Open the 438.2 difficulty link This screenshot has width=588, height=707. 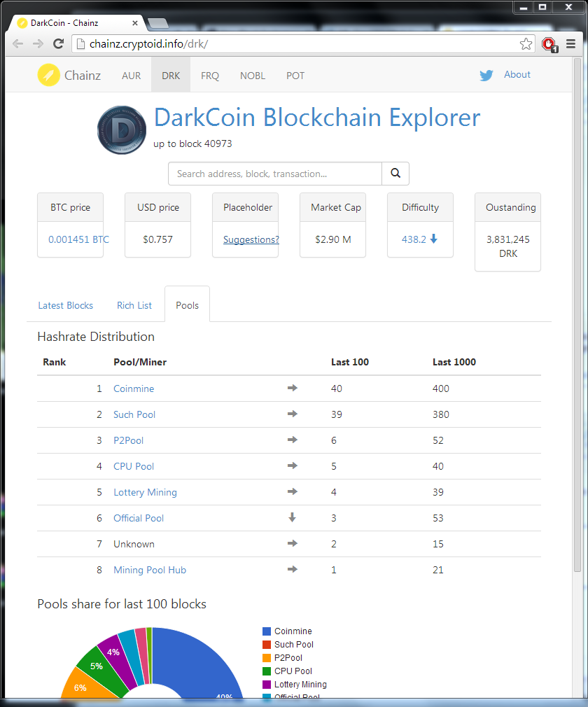414,239
